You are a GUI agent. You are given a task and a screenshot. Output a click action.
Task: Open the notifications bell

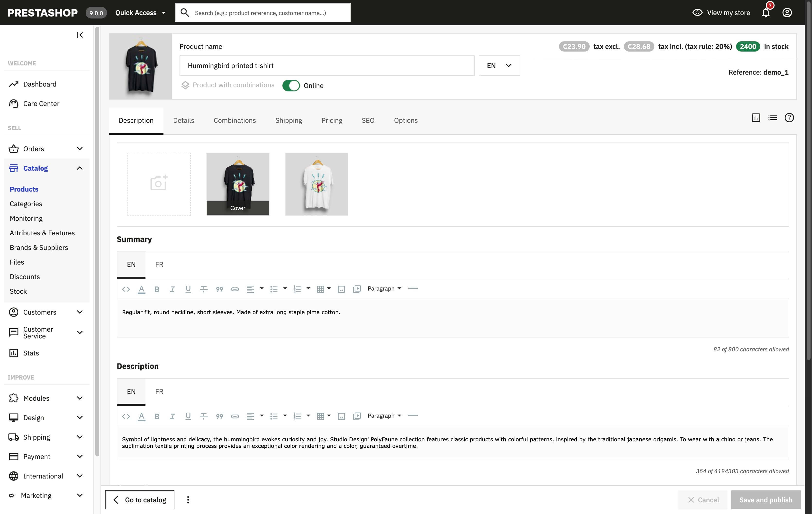coord(766,13)
